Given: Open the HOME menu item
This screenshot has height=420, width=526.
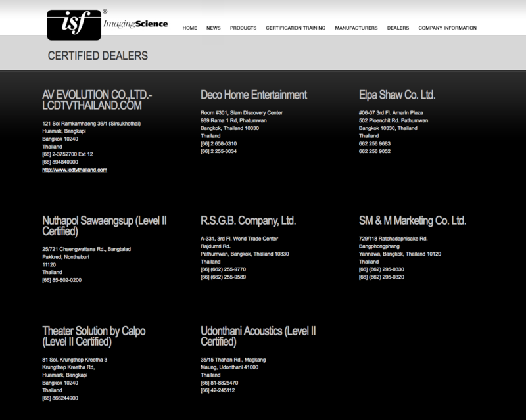Looking at the screenshot, I should tap(189, 28).
